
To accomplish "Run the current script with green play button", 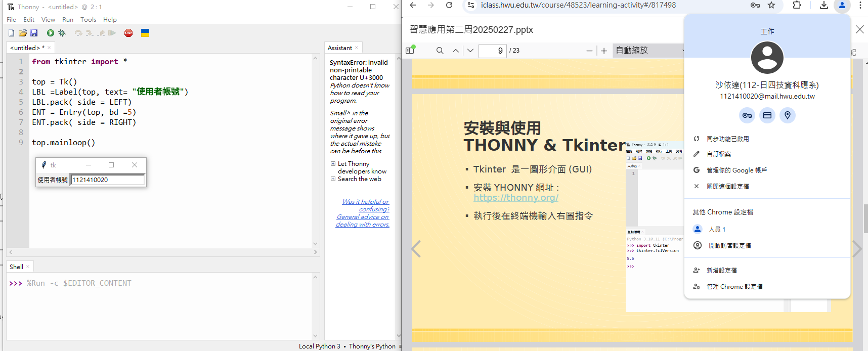I will pyautogui.click(x=51, y=33).
